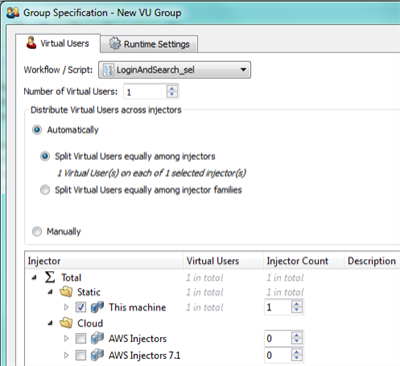400x366 pixels.
Task: Click the Runtime Settings gear icon
Action: click(x=114, y=44)
